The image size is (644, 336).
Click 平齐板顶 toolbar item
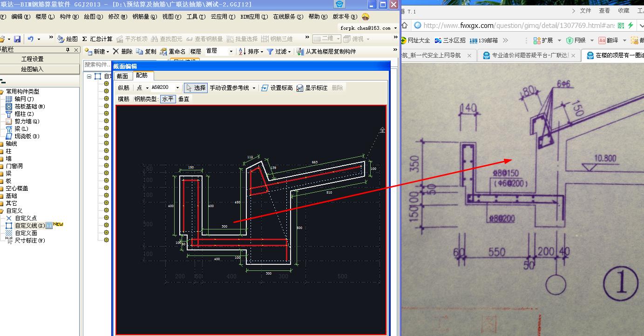click(132, 39)
